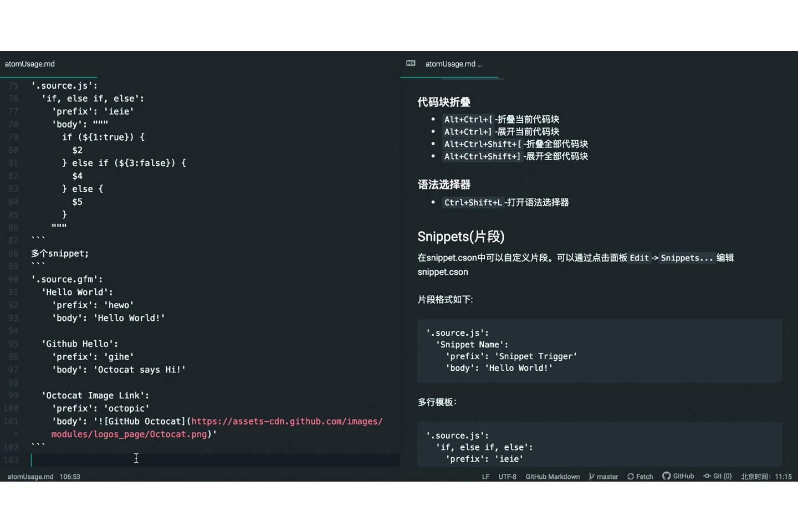Image resolution: width=798 pixels, height=532 pixels.
Task: Click line number 75 in the gutter
Action: tap(13, 85)
